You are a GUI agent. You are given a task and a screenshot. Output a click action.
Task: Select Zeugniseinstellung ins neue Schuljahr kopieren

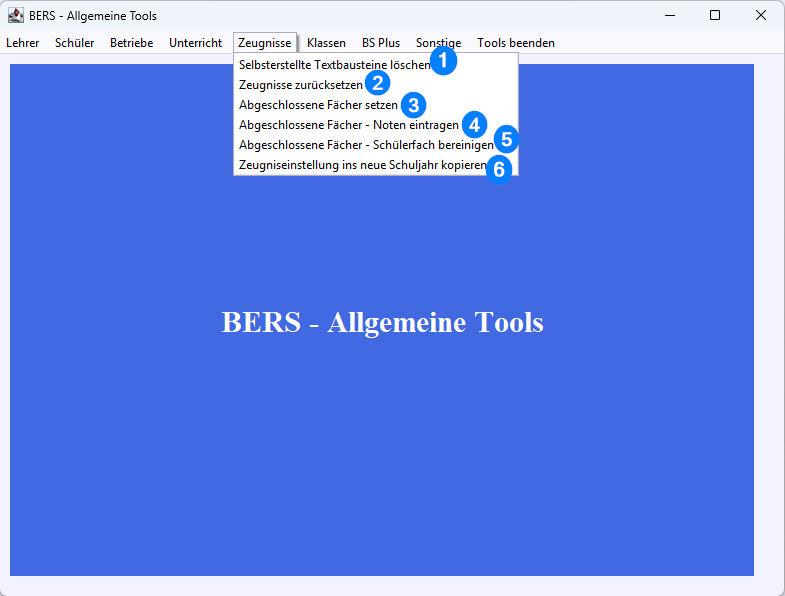point(362,165)
